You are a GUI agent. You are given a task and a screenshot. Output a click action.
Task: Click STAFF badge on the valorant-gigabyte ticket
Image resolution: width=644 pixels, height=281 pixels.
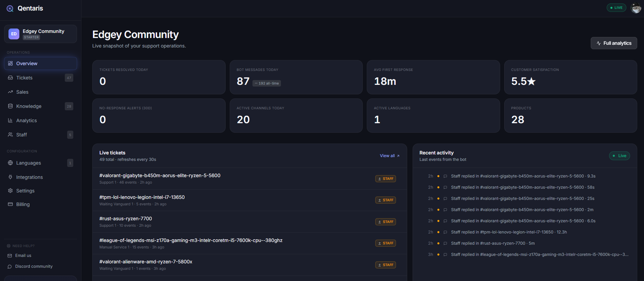pos(385,179)
